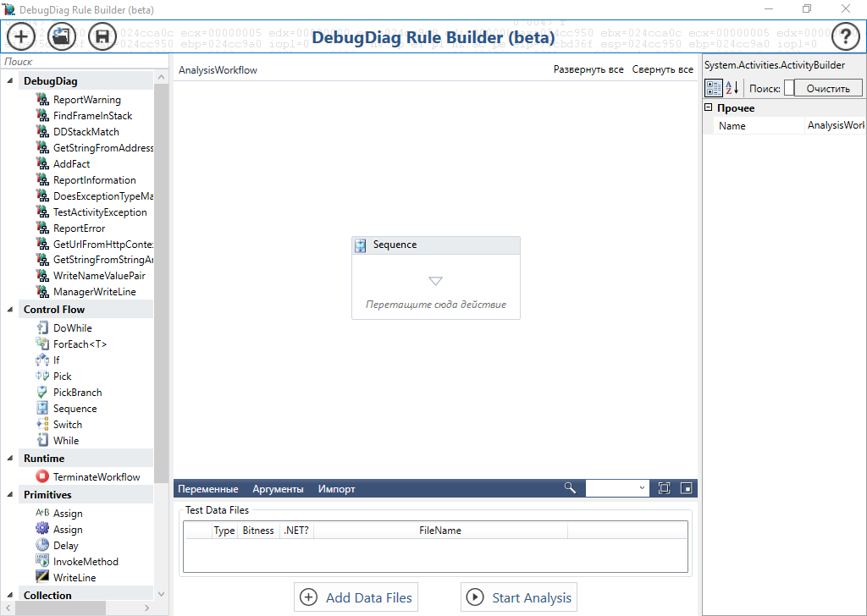Screen dimensions: 867x616
Task: Select the TerminateWorkflow activity in toolbox
Action: [97, 477]
